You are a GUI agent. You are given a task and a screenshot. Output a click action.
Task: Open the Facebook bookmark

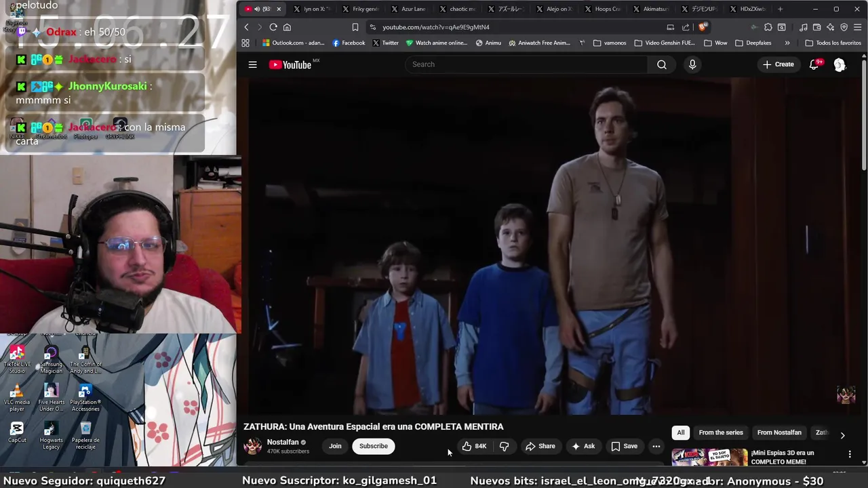click(x=349, y=43)
